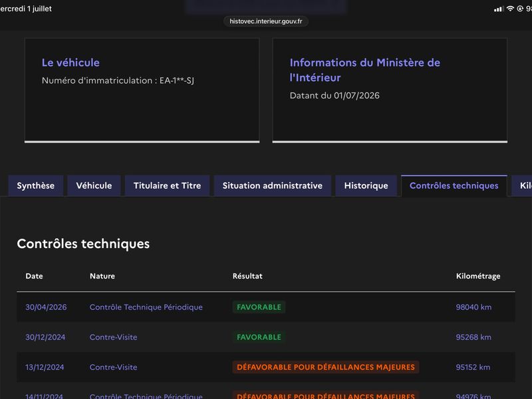
Task: Click the 95152 km mileage value
Action: 473,367
